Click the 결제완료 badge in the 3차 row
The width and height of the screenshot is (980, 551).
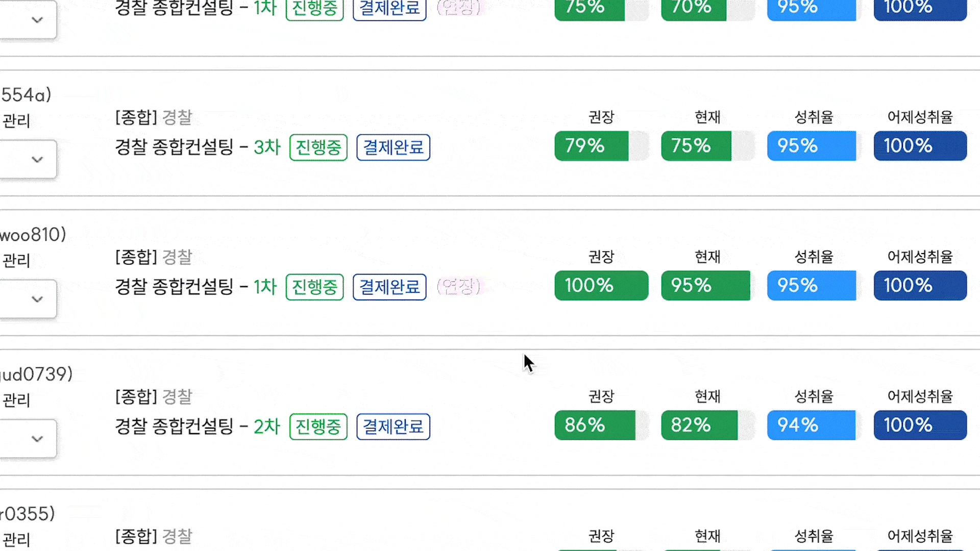pyautogui.click(x=393, y=147)
